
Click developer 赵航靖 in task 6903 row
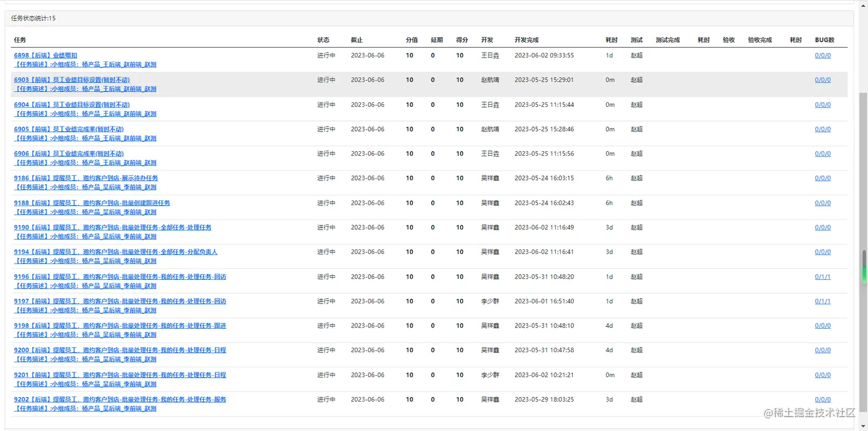(x=490, y=80)
